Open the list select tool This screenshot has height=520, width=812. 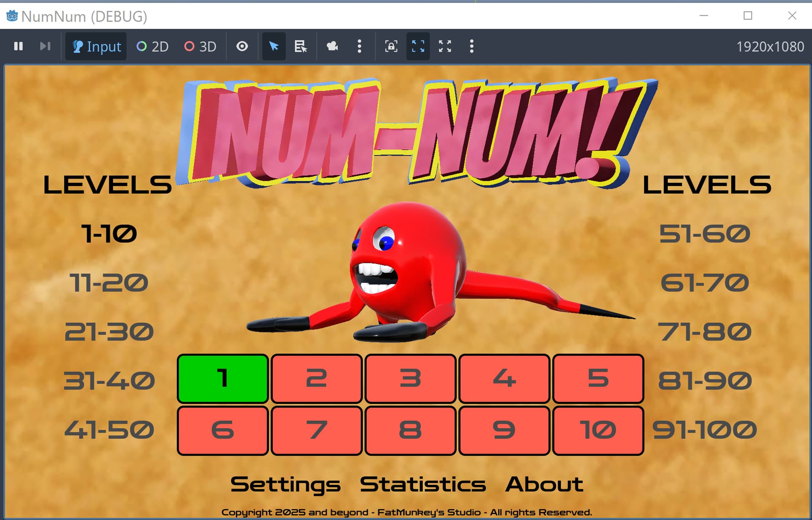click(x=301, y=46)
